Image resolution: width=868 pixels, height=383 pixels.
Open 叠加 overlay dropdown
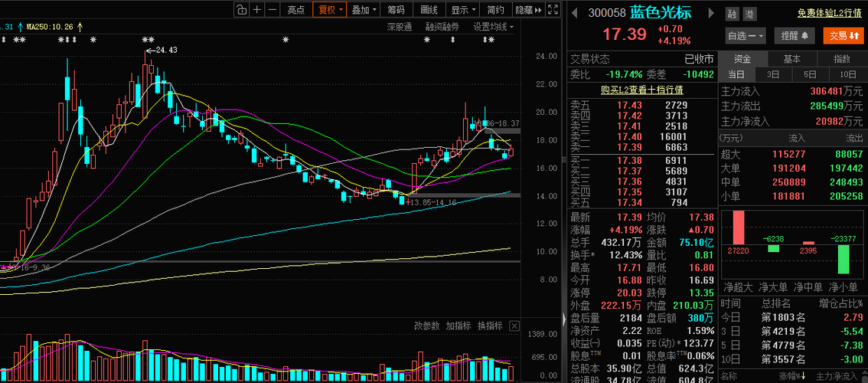point(365,9)
